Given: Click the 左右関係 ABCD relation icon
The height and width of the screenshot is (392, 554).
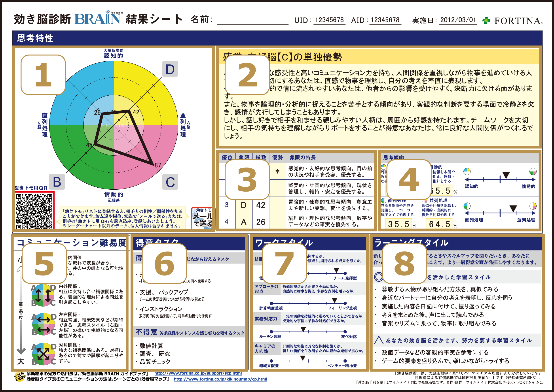Looking at the screenshot, I should (x=44, y=324).
